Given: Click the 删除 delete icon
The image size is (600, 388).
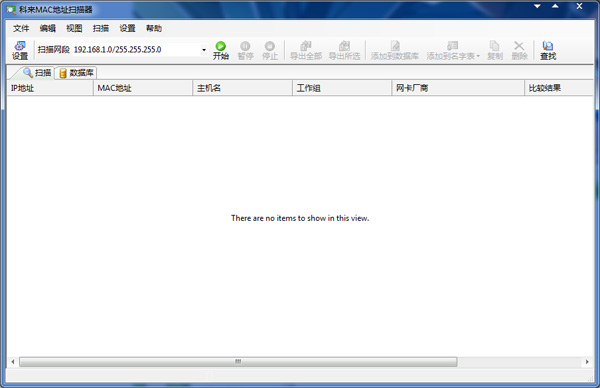Looking at the screenshot, I should click(x=519, y=51).
